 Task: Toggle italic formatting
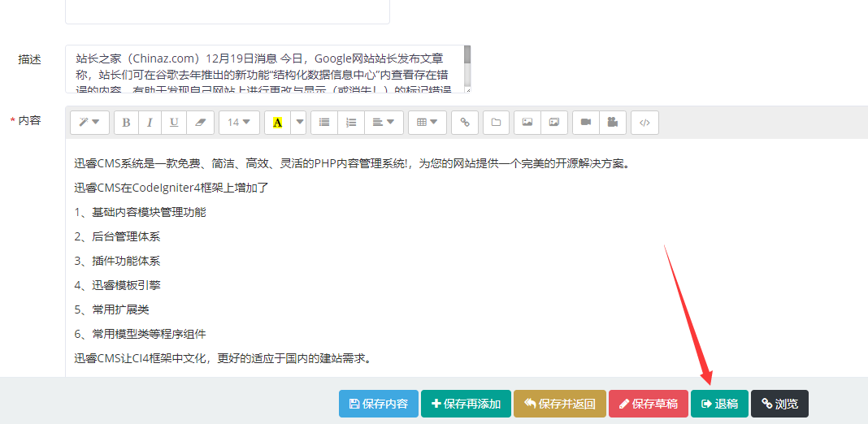click(150, 123)
